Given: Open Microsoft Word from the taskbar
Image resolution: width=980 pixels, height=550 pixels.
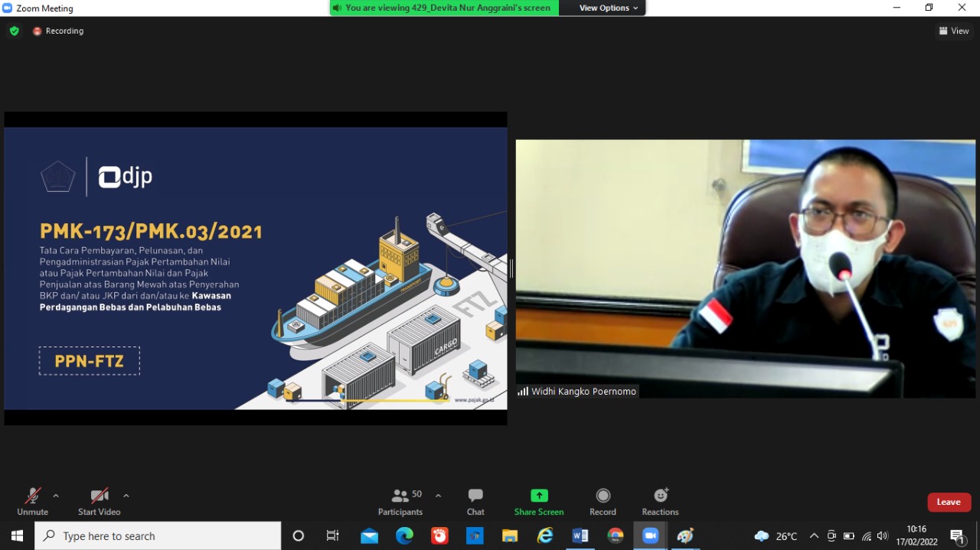Looking at the screenshot, I should pos(580,535).
